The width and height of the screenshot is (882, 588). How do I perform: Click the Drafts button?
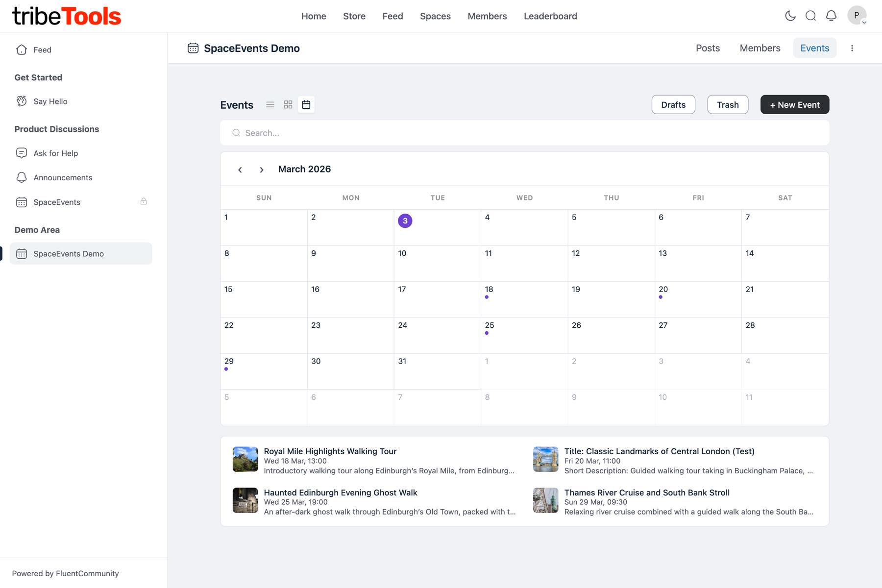point(673,105)
